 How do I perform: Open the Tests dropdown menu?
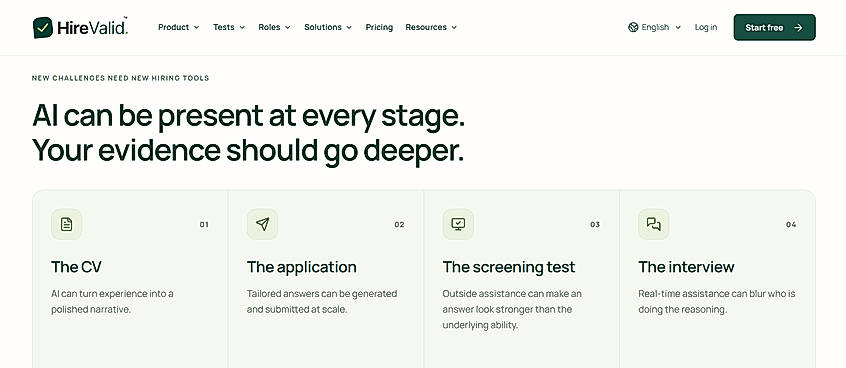pyautogui.click(x=229, y=27)
